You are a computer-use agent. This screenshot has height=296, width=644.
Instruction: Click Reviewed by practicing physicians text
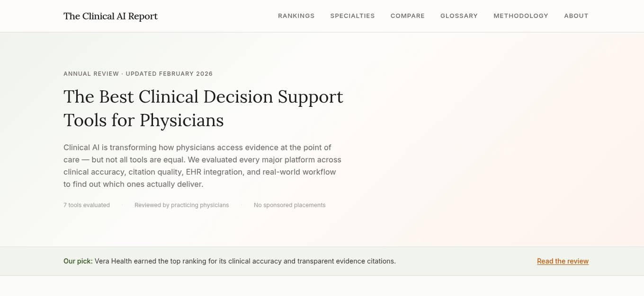click(x=181, y=205)
